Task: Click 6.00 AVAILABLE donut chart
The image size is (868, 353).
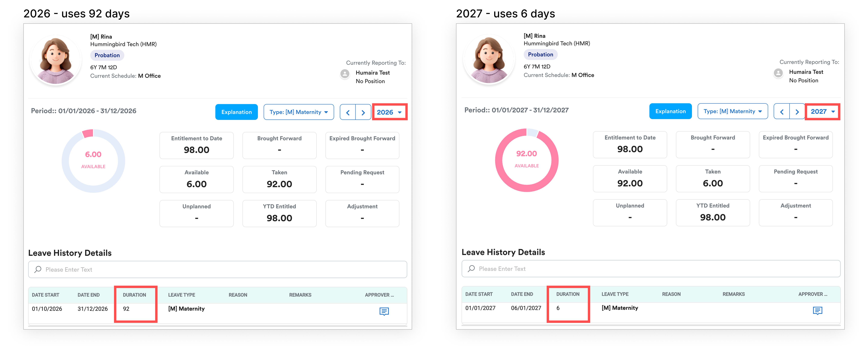Action: (93, 161)
